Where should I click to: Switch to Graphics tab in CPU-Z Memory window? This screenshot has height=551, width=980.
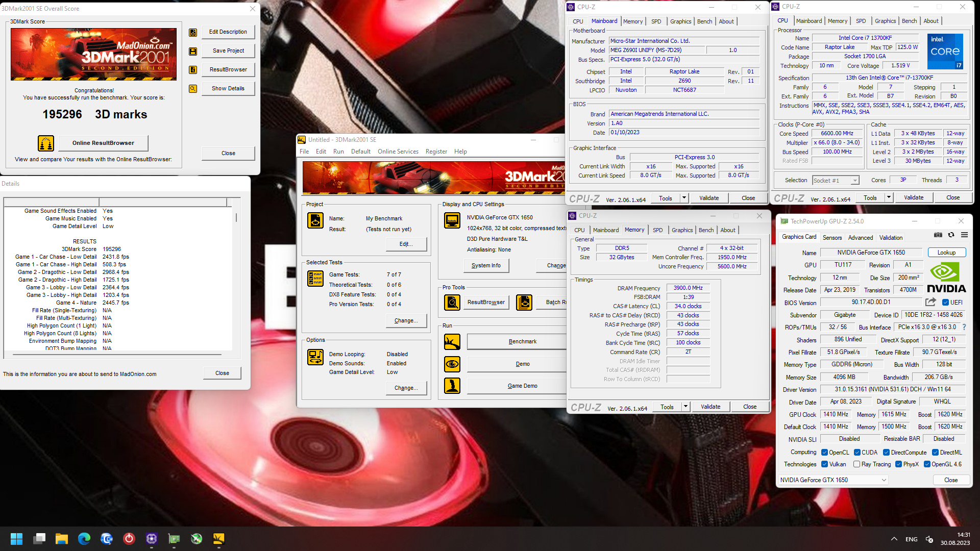[x=682, y=230]
